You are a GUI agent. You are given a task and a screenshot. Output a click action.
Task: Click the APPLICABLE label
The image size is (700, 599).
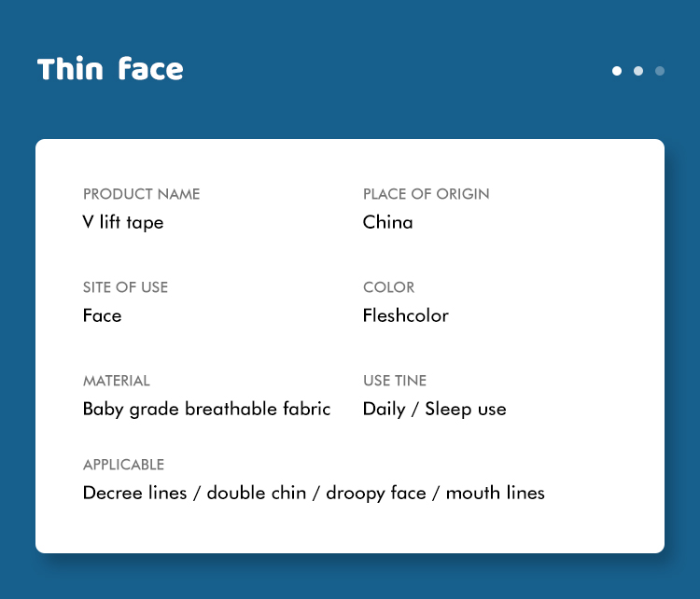[x=123, y=465]
